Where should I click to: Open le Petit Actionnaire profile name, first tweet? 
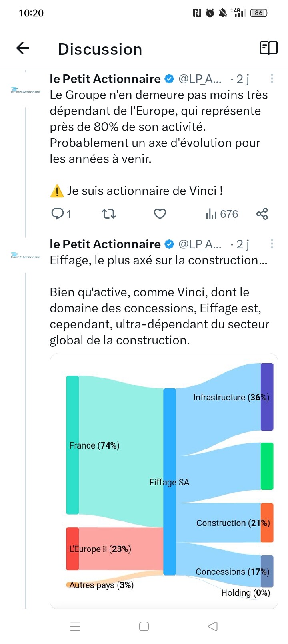[x=105, y=79]
